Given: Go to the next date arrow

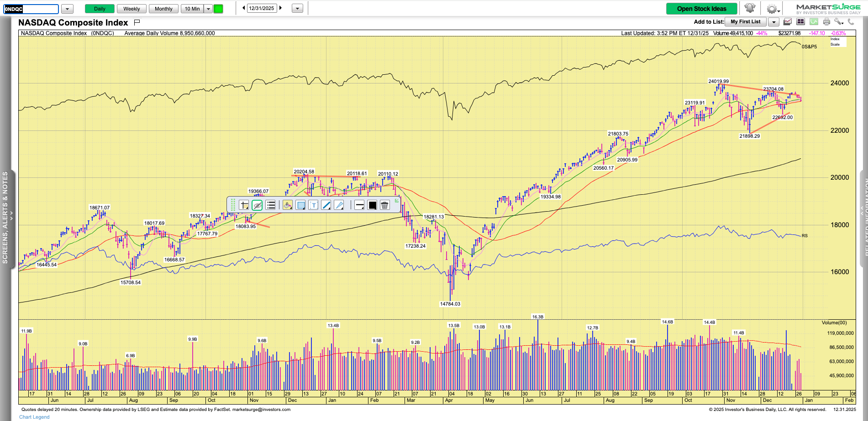Looking at the screenshot, I should (x=280, y=8).
